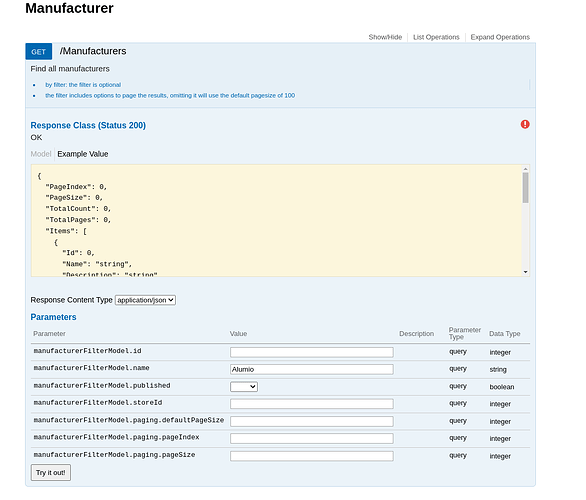Click the "TotalCount": 0 line in example
The height and width of the screenshot is (500, 586).
click(78, 209)
